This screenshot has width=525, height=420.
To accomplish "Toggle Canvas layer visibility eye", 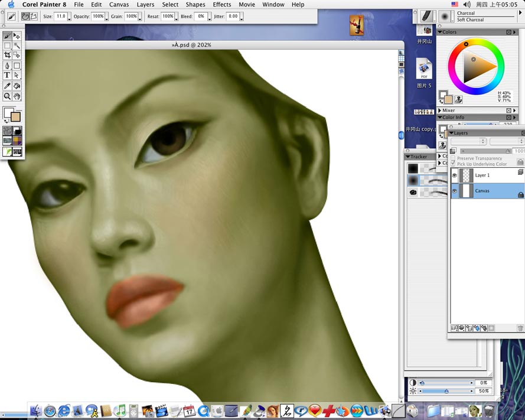I will click(454, 191).
